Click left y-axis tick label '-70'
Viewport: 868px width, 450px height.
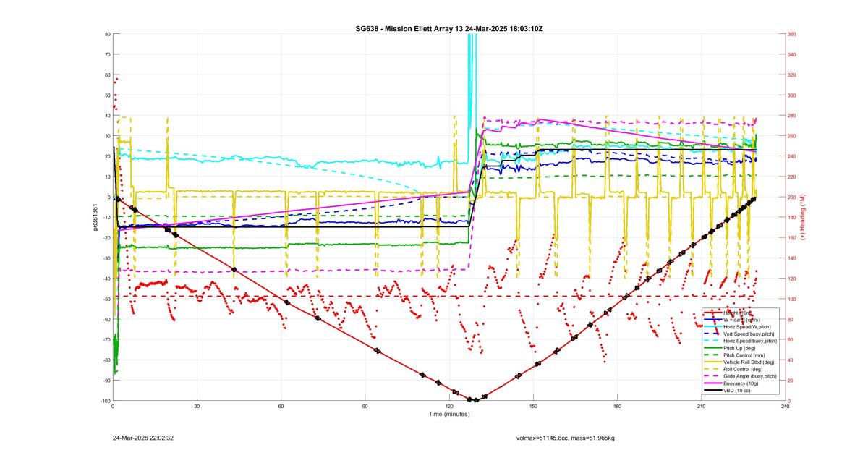106,340
